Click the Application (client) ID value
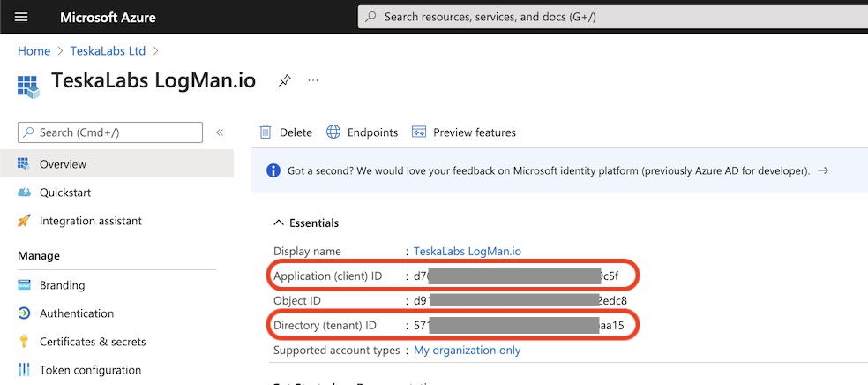This screenshot has height=385, width=868. pyautogui.click(x=516, y=276)
